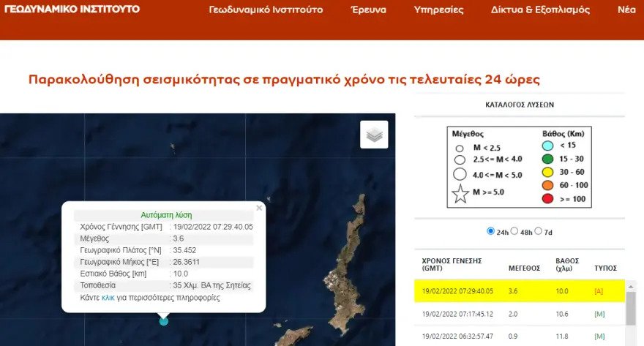Click the ΤΥΠΟΣ column header
Screen dimensions: 644x346
point(605,268)
